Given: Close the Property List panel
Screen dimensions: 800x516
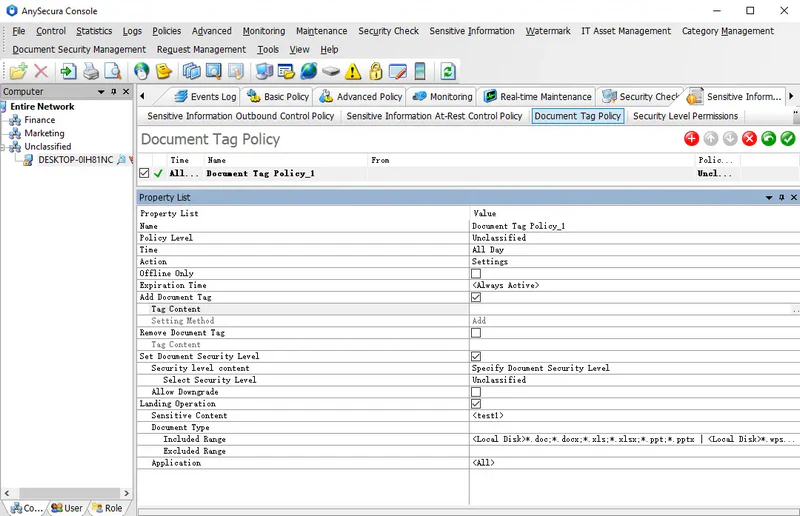Looking at the screenshot, I should [794, 198].
